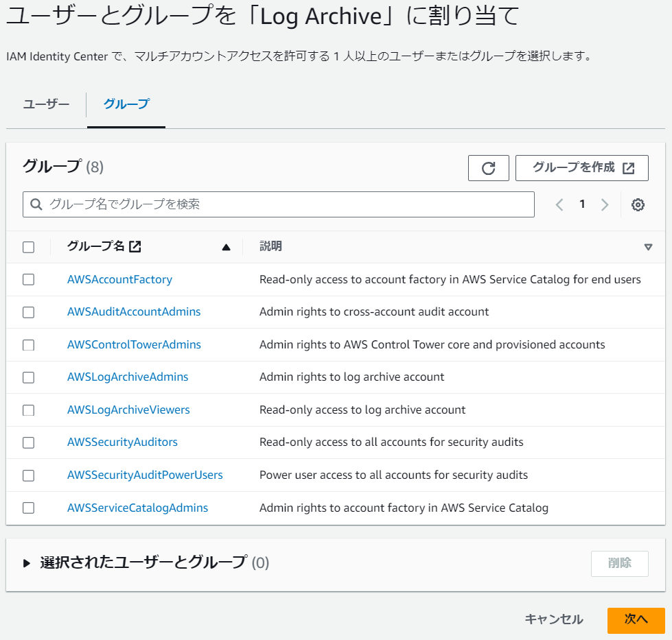Open AWSLogArchiveViewers group link
672x640 pixels.
(x=128, y=410)
